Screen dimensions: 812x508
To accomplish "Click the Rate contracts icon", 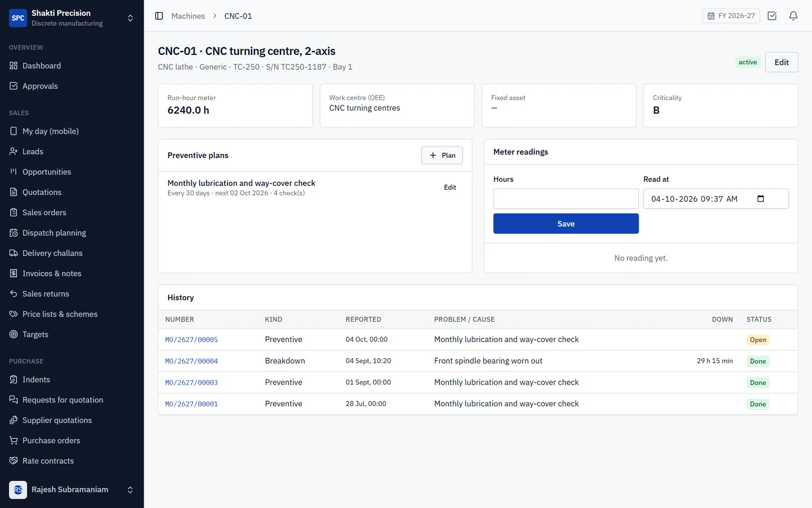I will (x=14, y=461).
